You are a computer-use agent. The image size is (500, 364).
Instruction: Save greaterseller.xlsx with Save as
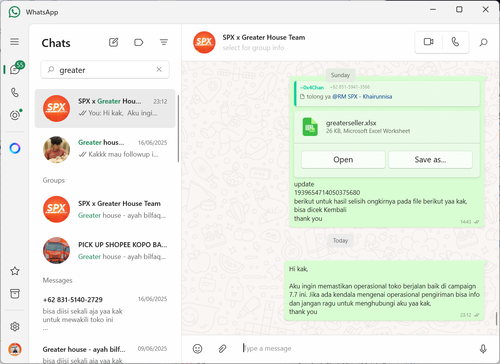[430, 160]
